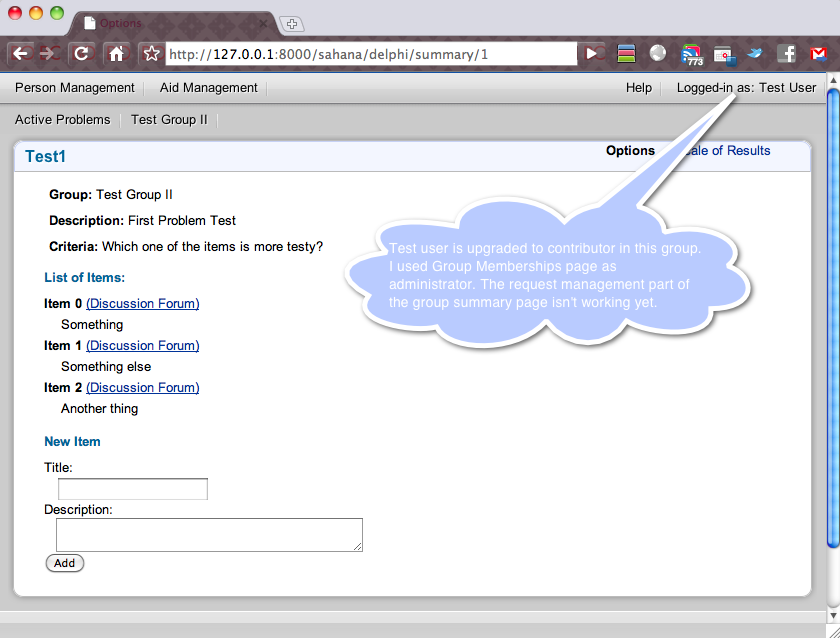
Task: Open the Gmail extension icon
Action: coord(818,54)
